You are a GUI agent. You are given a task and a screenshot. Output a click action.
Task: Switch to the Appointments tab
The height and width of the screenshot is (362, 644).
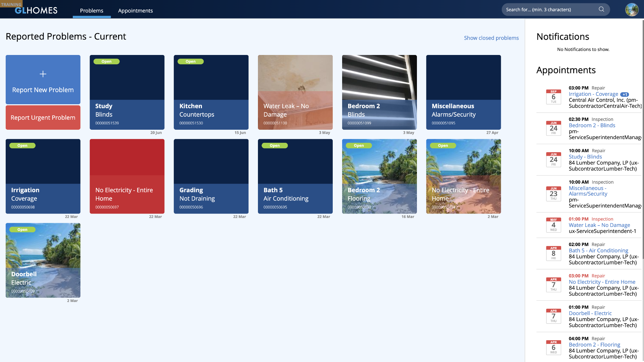[x=135, y=11]
